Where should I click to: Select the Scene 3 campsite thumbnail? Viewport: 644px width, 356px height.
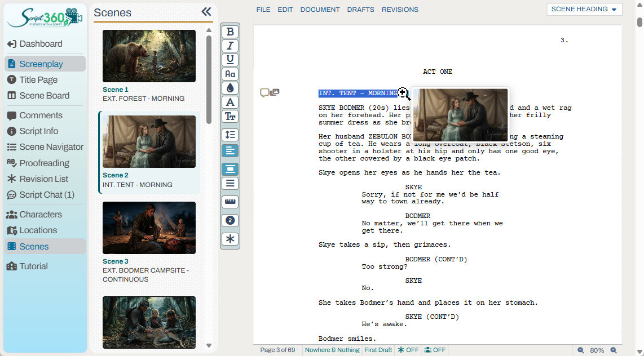pyautogui.click(x=149, y=228)
